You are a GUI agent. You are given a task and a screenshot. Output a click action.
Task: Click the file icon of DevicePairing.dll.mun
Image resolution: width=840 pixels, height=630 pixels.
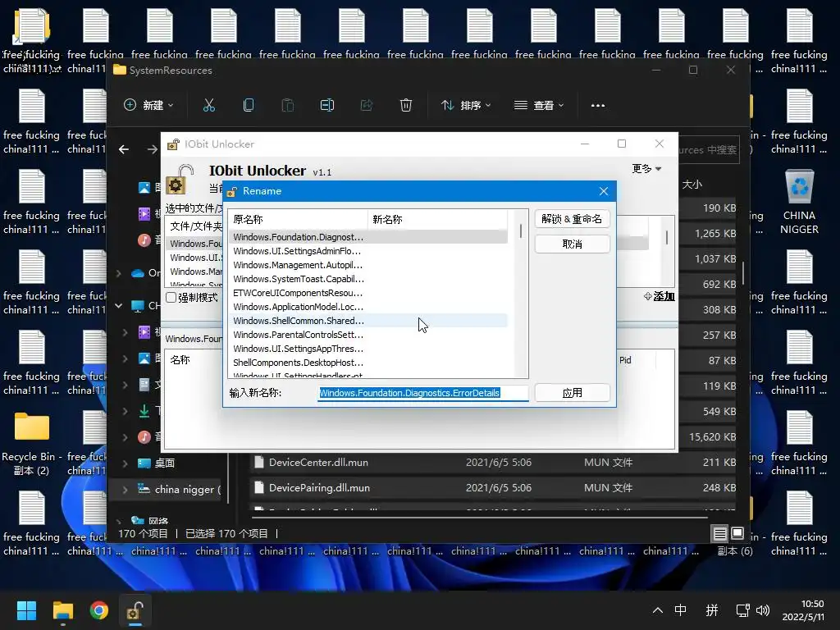click(x=259, y=487)
